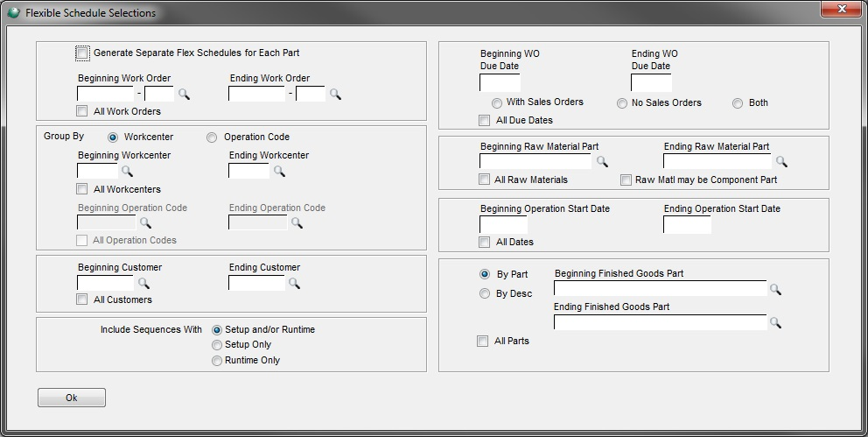
Task: Search for a Beginning Customer
Action: tap(143, 283)
